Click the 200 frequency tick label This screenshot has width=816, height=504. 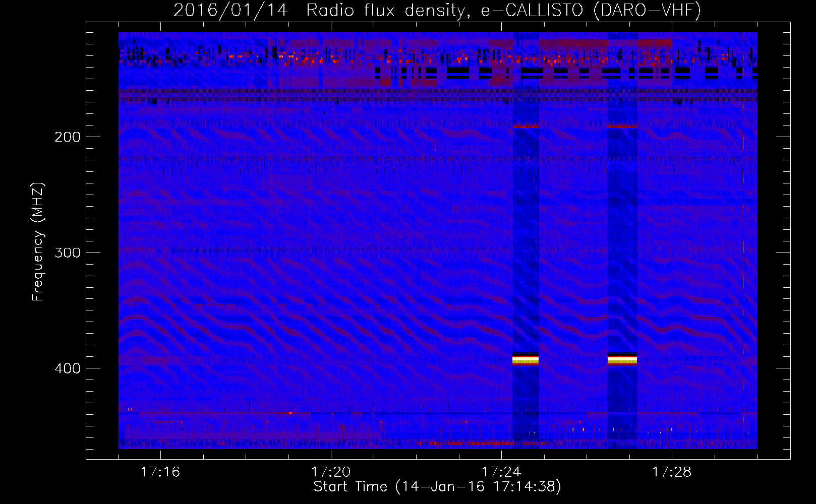coord(68,137)
